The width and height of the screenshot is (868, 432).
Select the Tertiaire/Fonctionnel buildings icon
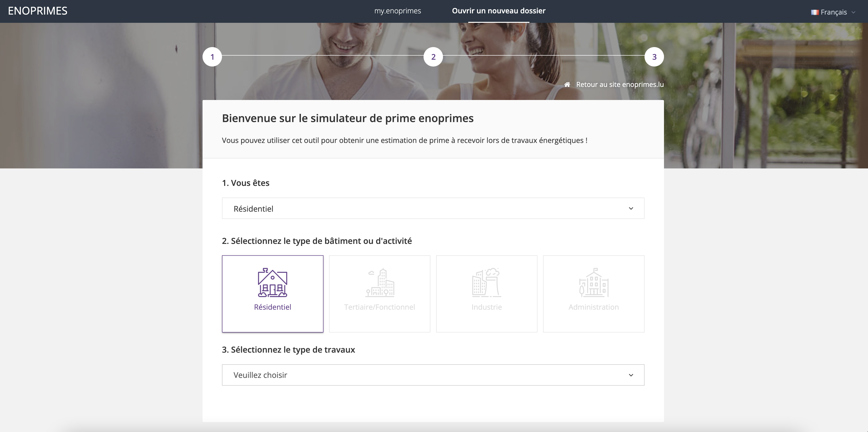380,282
